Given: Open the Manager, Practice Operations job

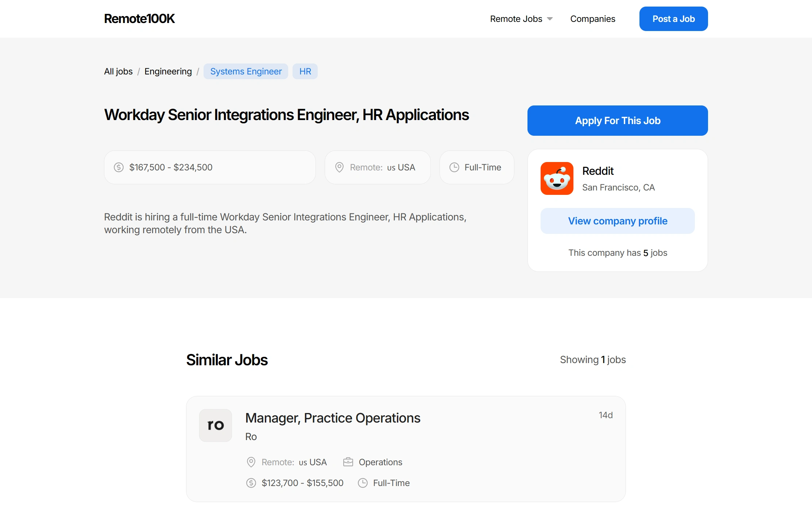Looking at the screenshot, I should pos(333,418).
